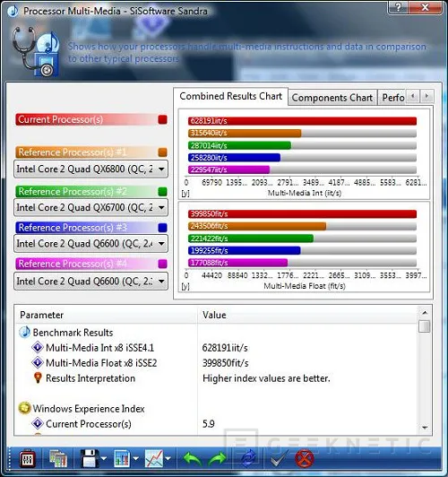Click the Sandra app icon in the title bar
448x477 pixels.
click(x=13, y=11)
